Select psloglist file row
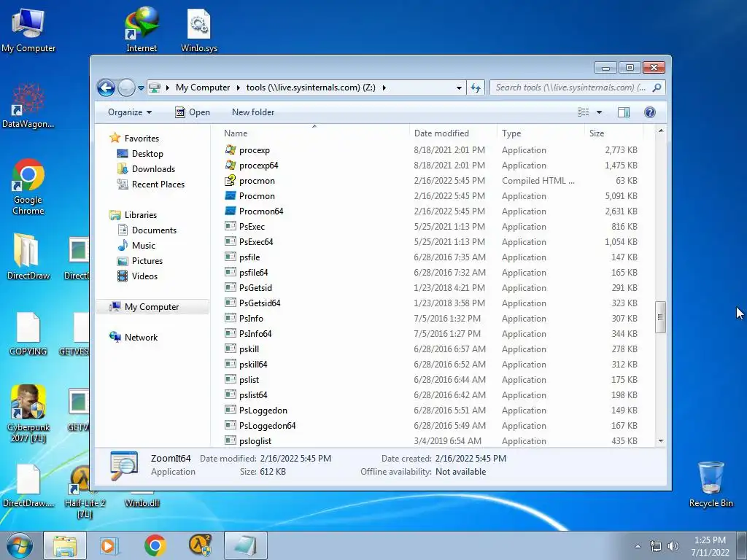The width and height of the screenshot is (747, 560). pyautogui.click(x=431, y=441)
